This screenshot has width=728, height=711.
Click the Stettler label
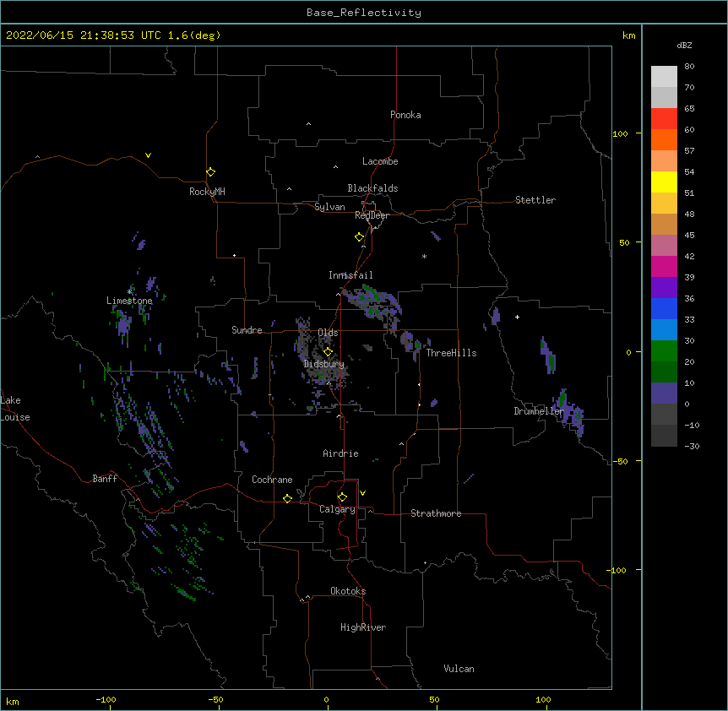[535, 200]
